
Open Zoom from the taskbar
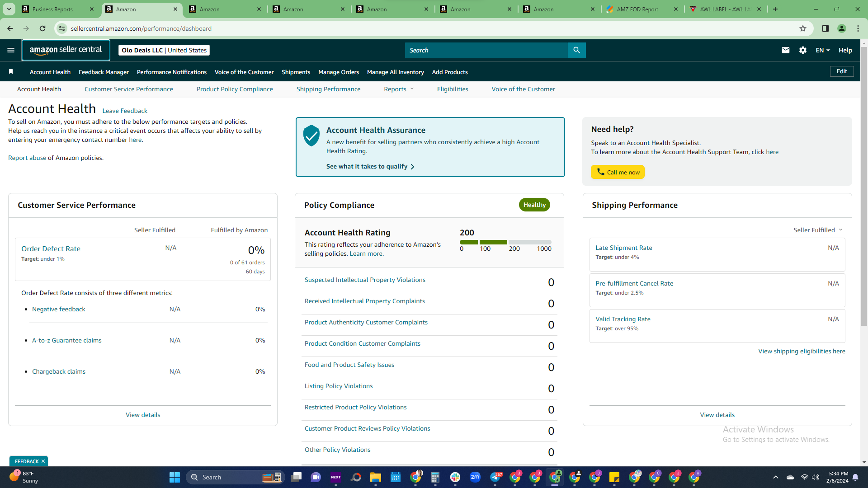click(x=475, y=477)
